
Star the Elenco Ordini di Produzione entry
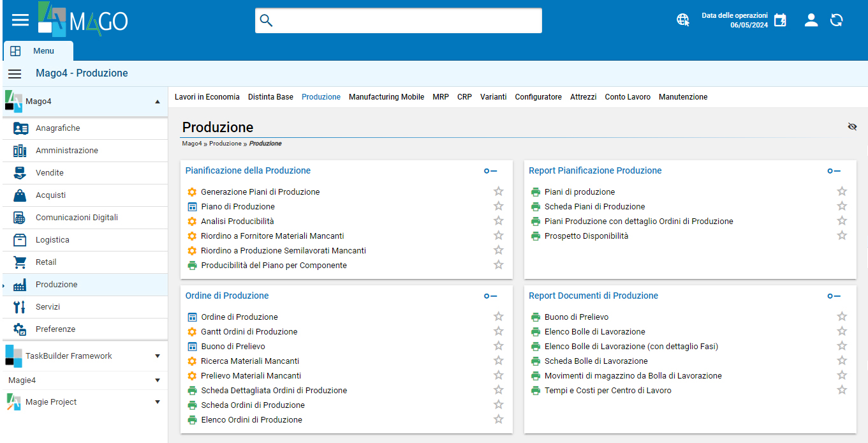(x=499, y=419)
